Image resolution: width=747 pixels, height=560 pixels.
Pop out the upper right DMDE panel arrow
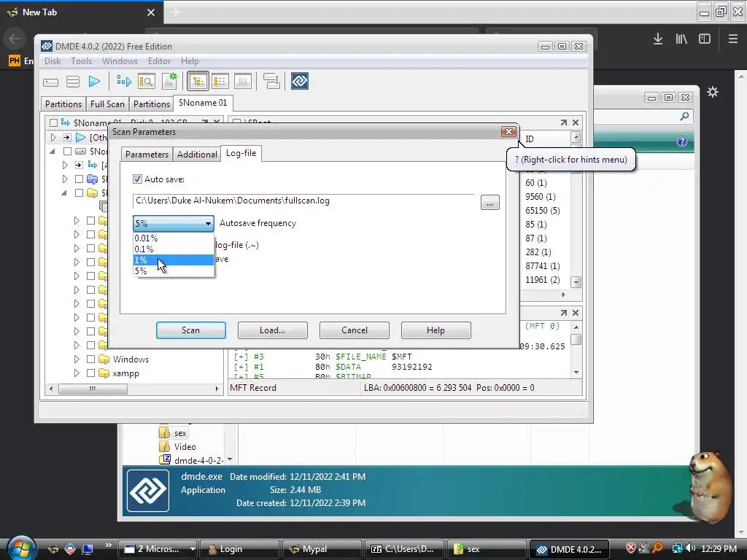click(564, 122)
